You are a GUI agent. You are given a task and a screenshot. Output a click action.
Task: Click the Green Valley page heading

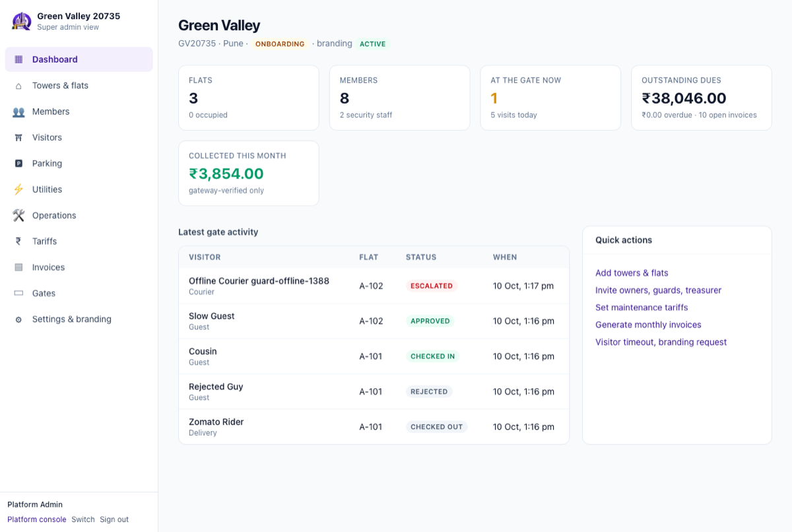(x=219, y=25)
